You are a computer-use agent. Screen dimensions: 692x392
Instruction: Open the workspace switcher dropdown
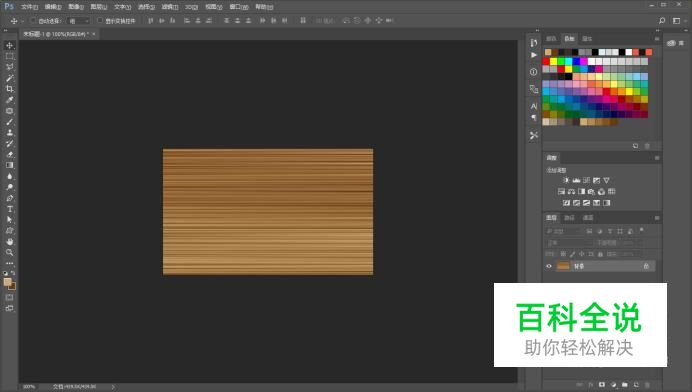pos(679,20)
